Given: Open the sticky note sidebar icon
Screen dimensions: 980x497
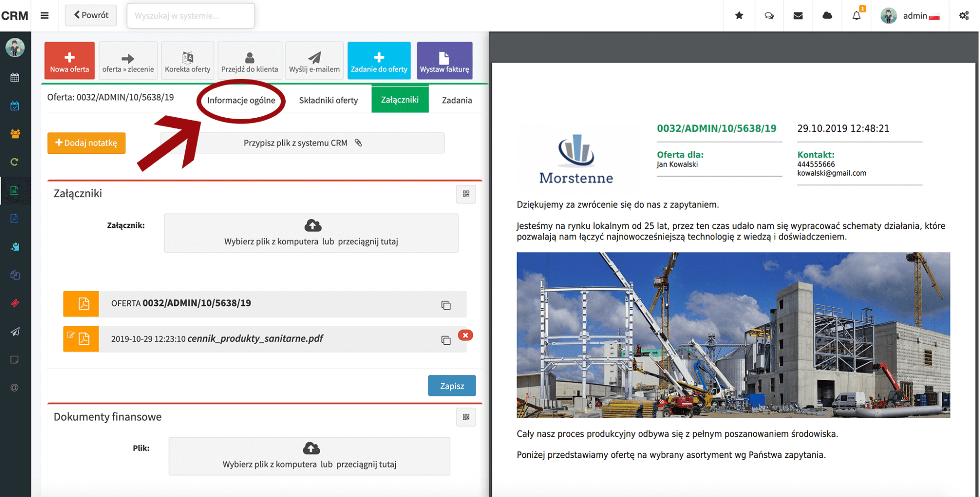Looking at the screenshot, I should pos(15,360).
